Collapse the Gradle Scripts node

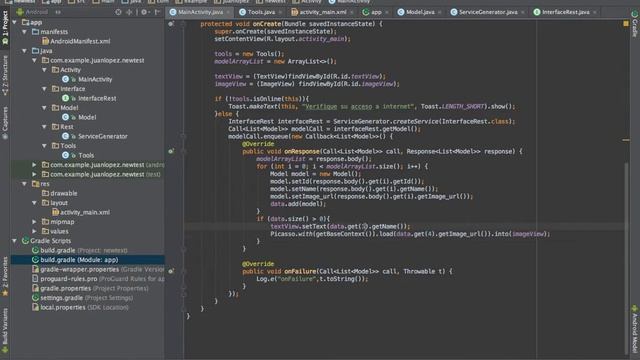point(15,241)
